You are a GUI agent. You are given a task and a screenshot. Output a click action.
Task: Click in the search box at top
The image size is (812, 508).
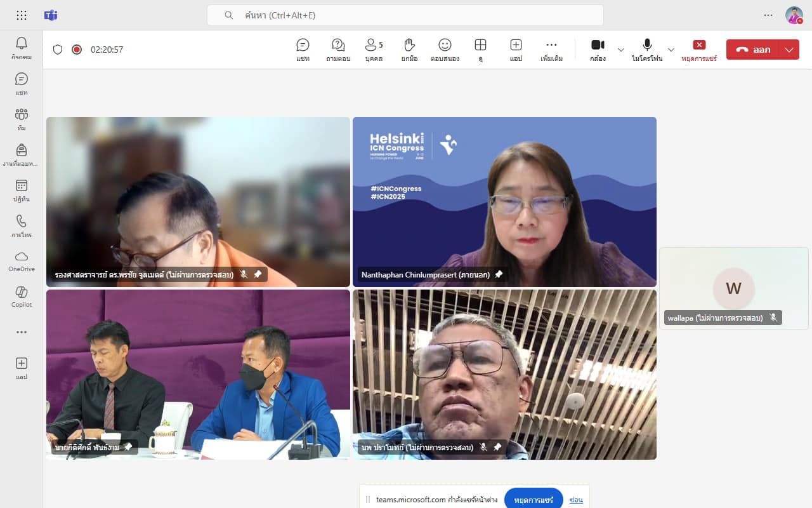[405, 15]
